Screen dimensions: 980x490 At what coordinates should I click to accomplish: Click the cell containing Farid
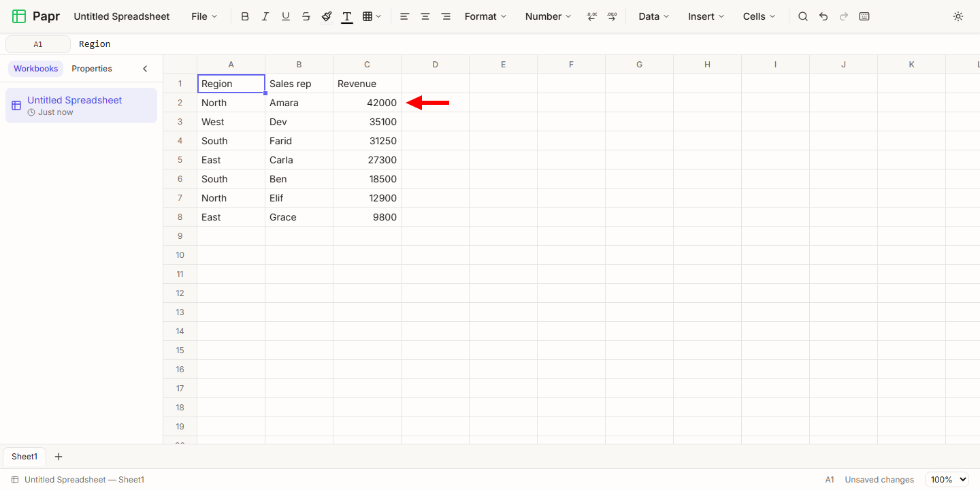[299, 141]
